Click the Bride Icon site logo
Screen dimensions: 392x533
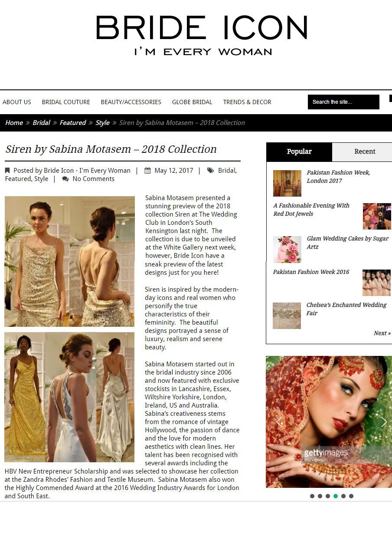point(202,35)
